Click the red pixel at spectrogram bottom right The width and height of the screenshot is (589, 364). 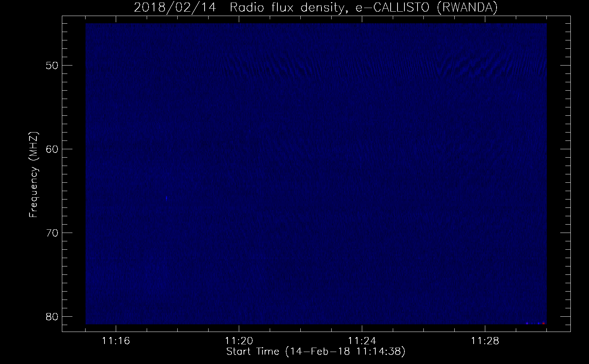coord(543,323)
